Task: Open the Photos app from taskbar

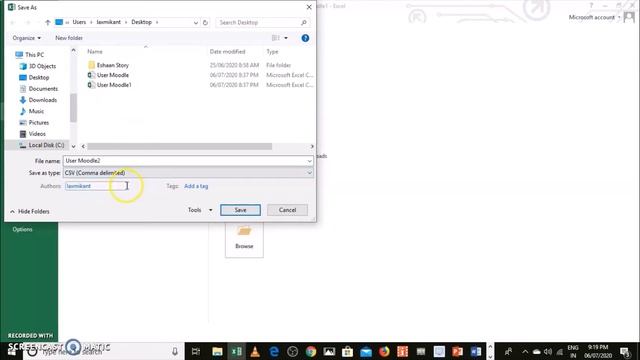Action: 329,351
